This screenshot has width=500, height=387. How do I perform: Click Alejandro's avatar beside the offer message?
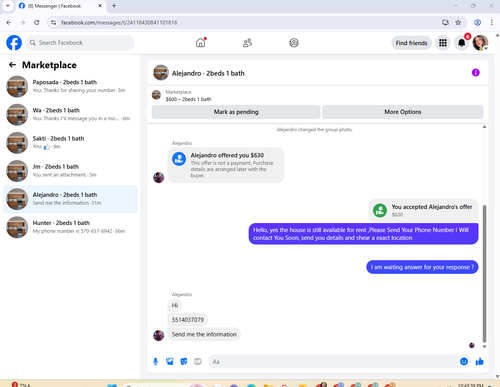pyautogui.click(x=158, y=177)
